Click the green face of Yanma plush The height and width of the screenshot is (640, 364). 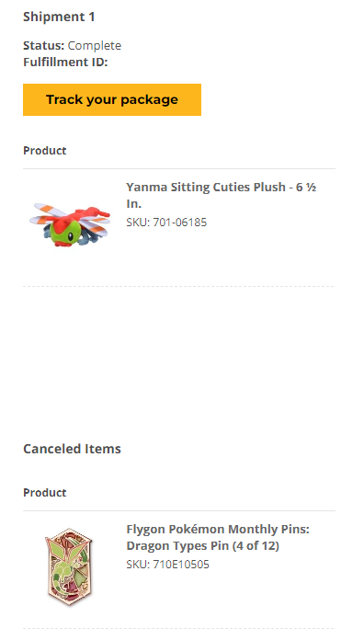[x=65, y=234]
